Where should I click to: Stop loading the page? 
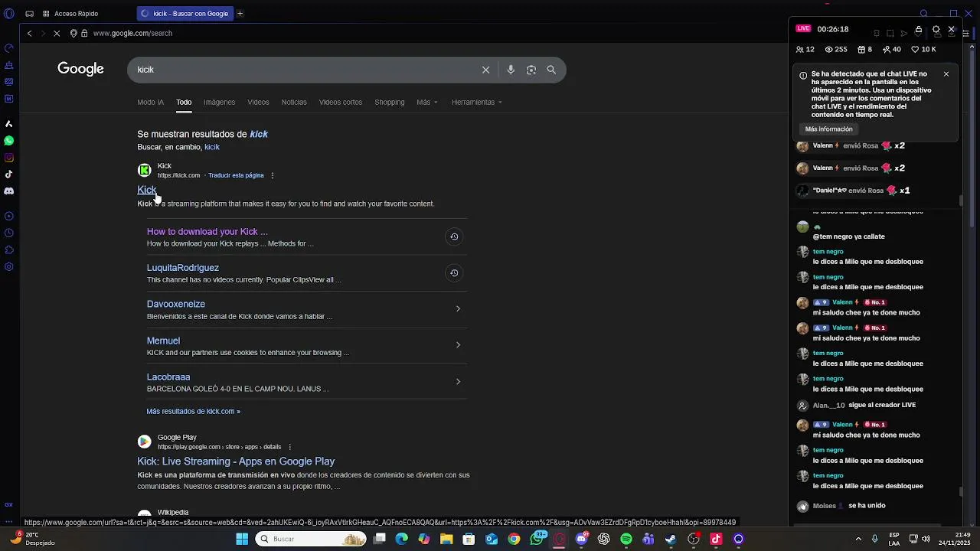click(57, 34)
